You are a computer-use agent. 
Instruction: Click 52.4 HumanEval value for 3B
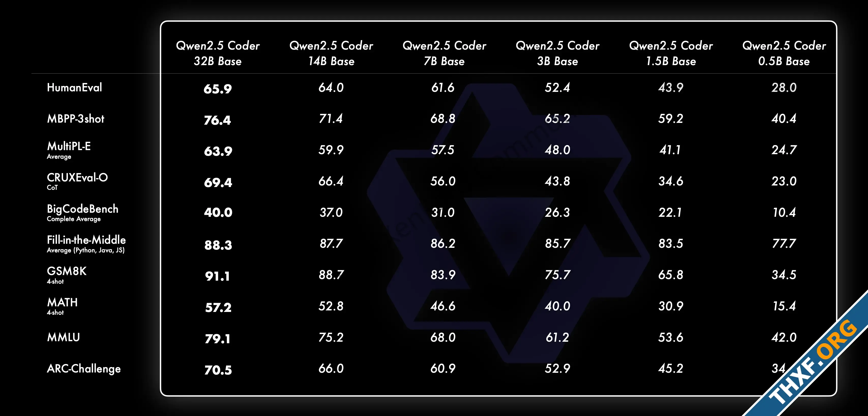558,88
